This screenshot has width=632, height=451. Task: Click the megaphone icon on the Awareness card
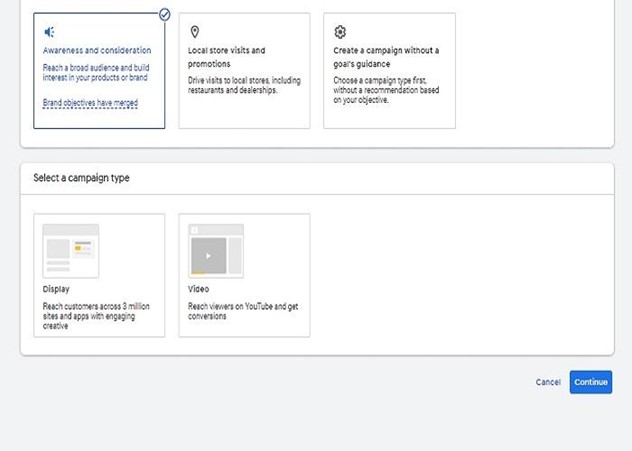50,33
